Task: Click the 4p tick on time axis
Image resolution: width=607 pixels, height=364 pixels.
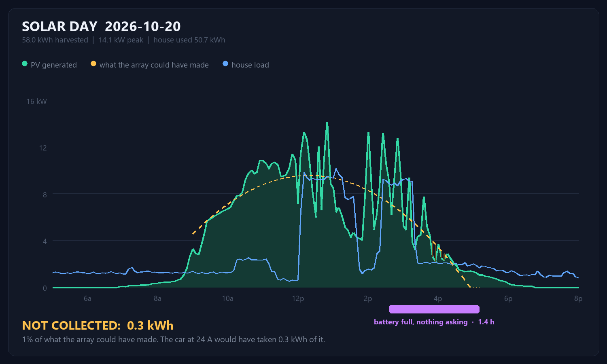Action: (438, 298)
